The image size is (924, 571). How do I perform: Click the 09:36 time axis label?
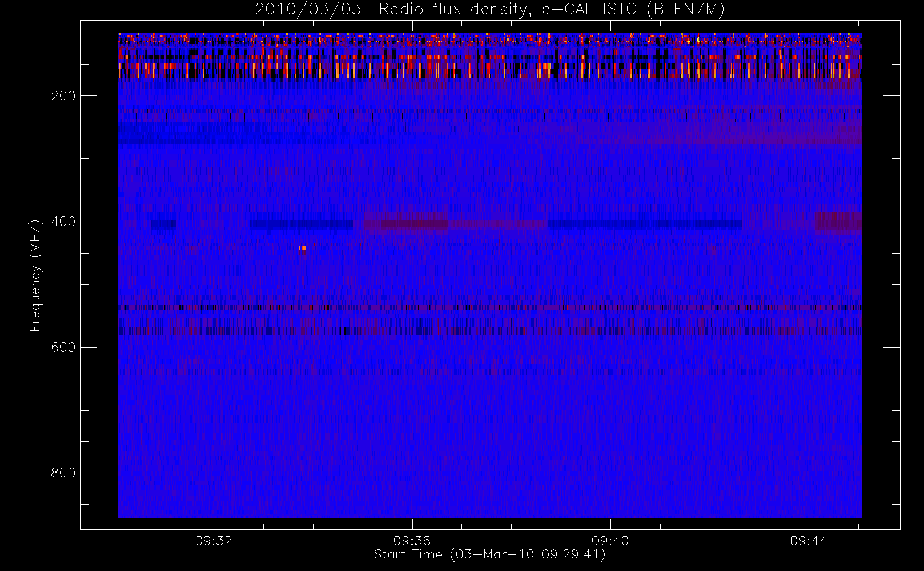[412, 541]
